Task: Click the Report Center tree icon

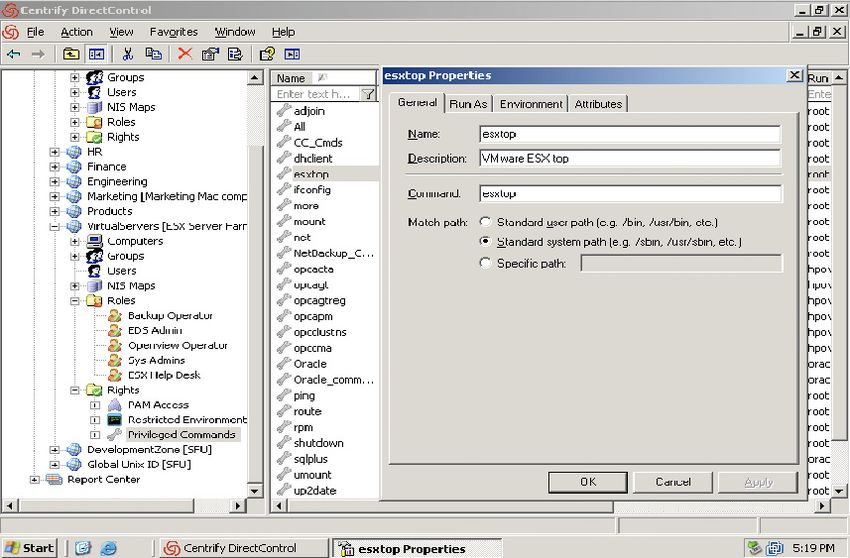Action: click(x=54, y=479)
